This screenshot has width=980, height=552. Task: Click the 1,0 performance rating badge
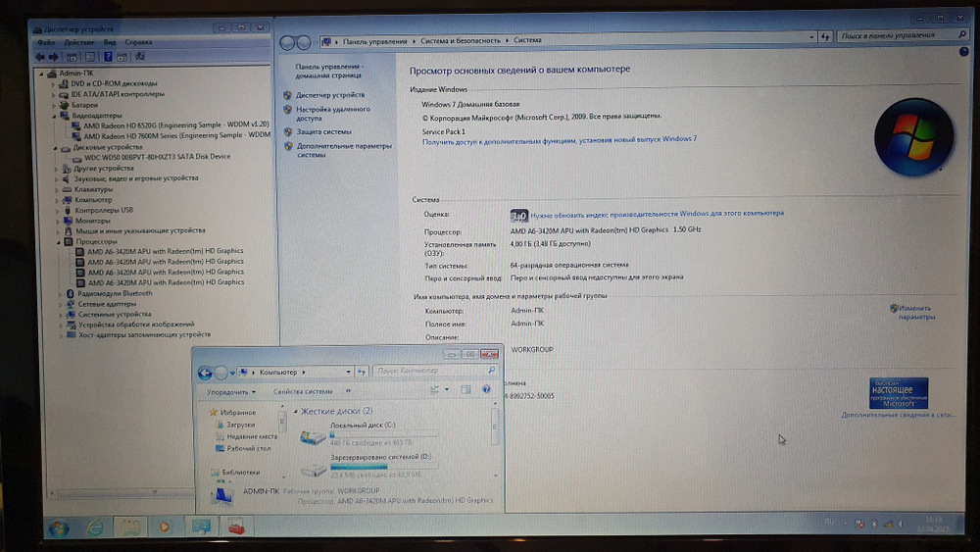[518, 216]
